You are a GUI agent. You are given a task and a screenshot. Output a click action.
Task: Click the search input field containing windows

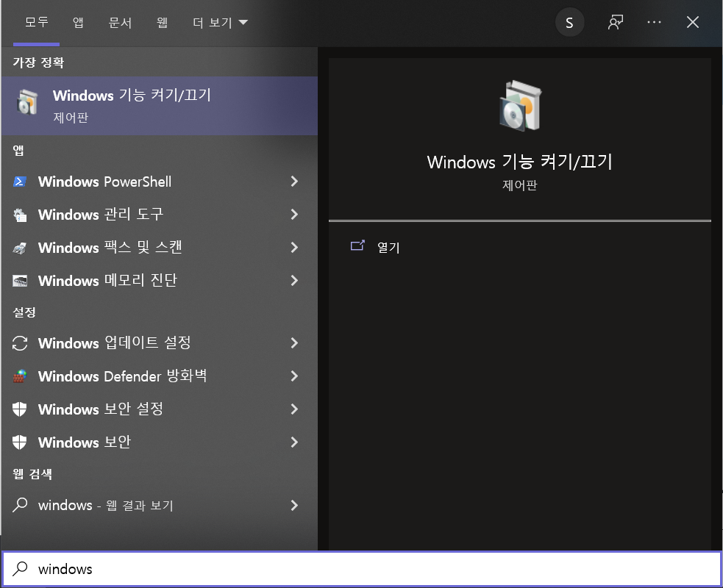point(362,569)
